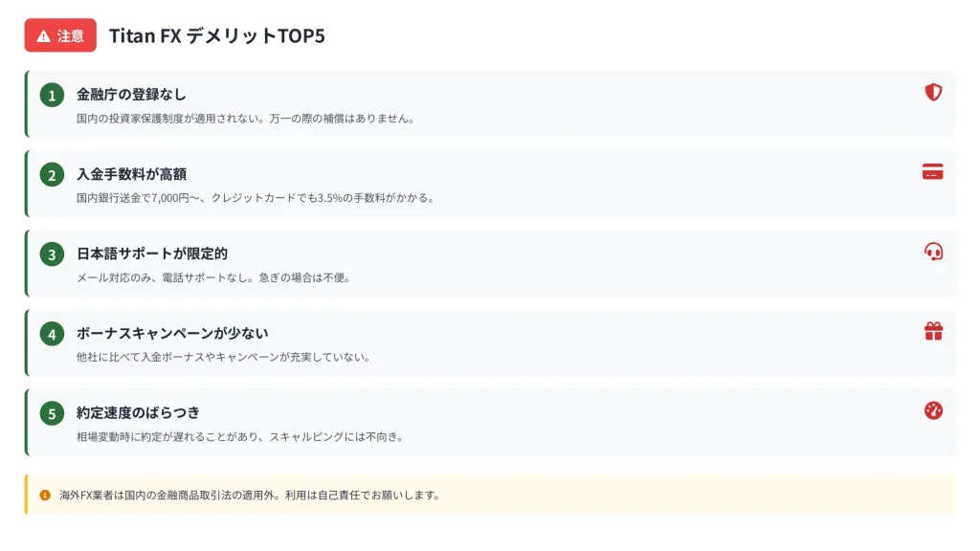This screenshot has height=551, width=980.
Task: Select the 金融庁の登録なし heading
Action: (131, 95)
